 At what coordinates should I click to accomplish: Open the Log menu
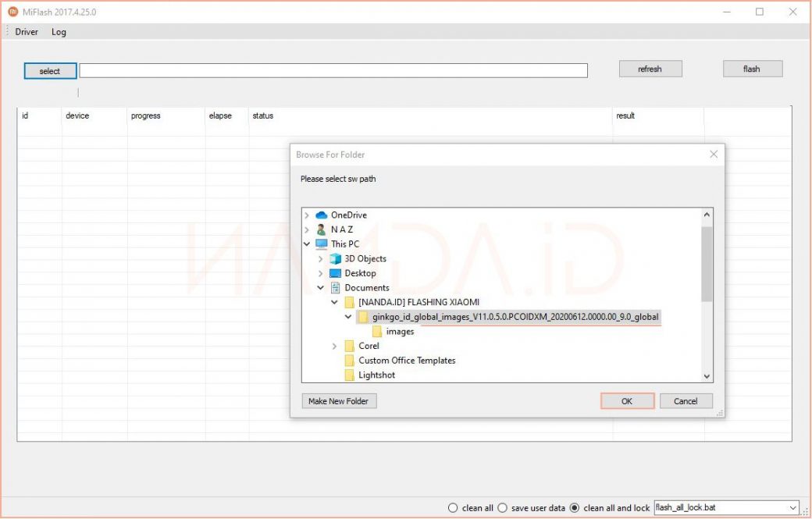59,32
